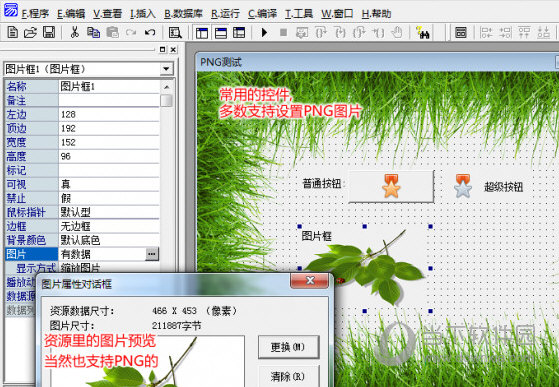Image resolution: width=559 pixels, height=387 pixels.
Task: Click the align-right controls icon
Action: [x=505, y=33]
